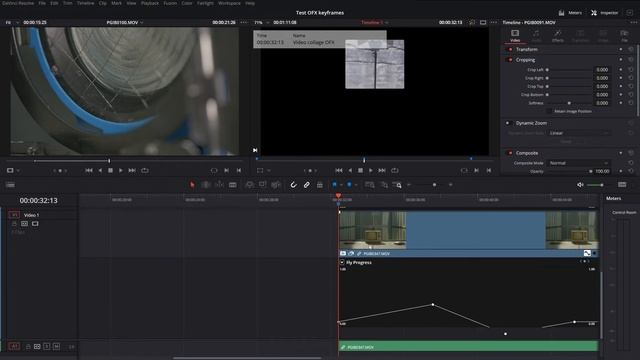The image size is (640, 360).
Task: Click the blue Marker icon
Action: (349, 185)
